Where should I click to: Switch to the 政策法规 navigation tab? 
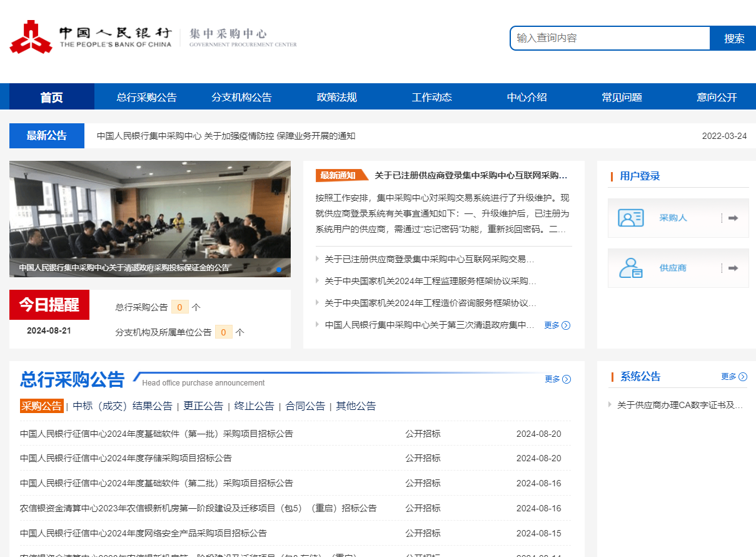click(x=336, y=96)
